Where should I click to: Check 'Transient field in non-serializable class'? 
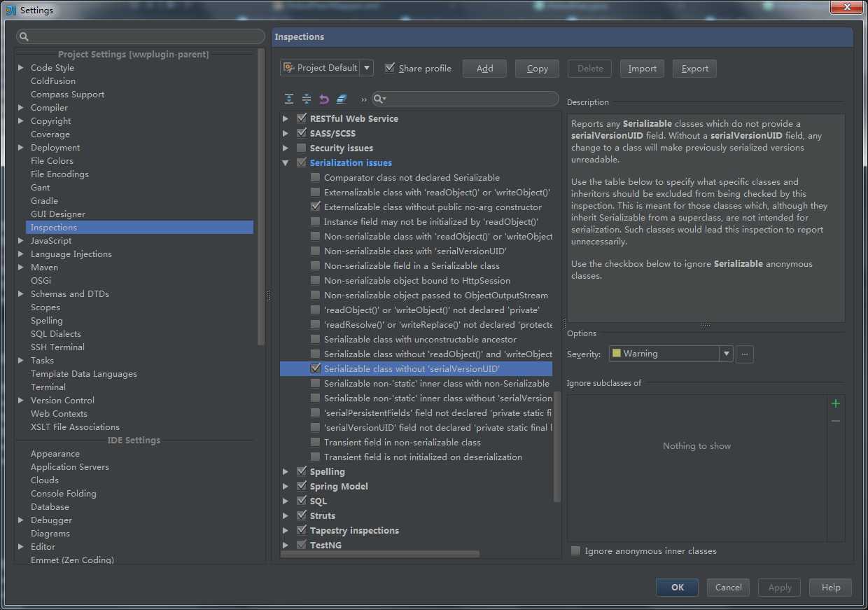pyautogui.click(x=315, y=443)
